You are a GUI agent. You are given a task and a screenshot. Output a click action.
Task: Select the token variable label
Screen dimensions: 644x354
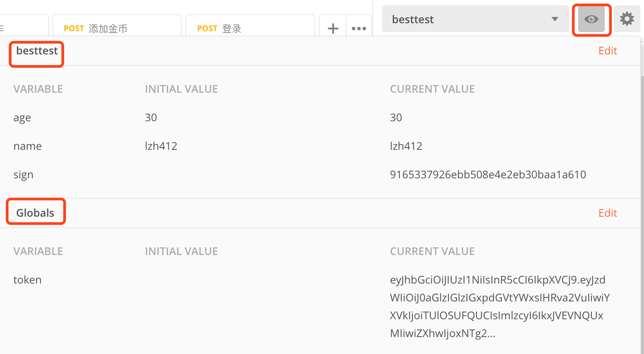(28, 280)
